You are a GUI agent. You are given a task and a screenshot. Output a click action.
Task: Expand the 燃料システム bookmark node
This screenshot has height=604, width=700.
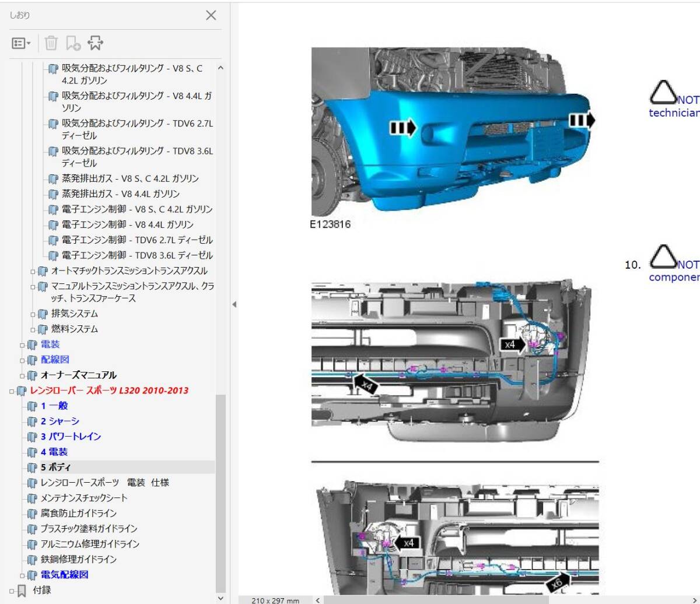pos(33,329)
